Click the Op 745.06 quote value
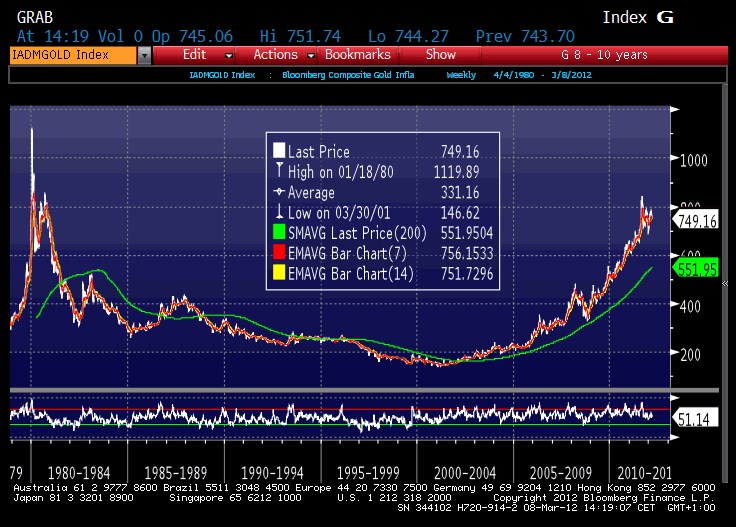Viewport: 736px width, 527px height. click(192, 36)
